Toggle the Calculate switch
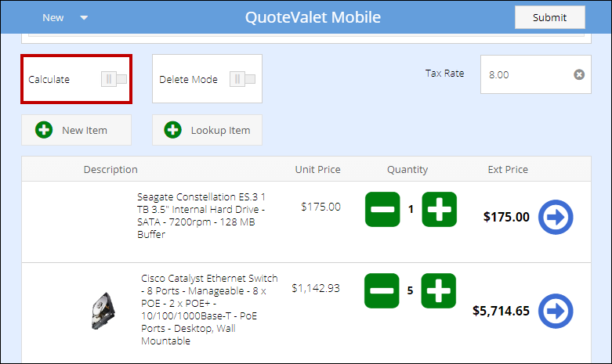612x364 pixels. click(114, 79)
